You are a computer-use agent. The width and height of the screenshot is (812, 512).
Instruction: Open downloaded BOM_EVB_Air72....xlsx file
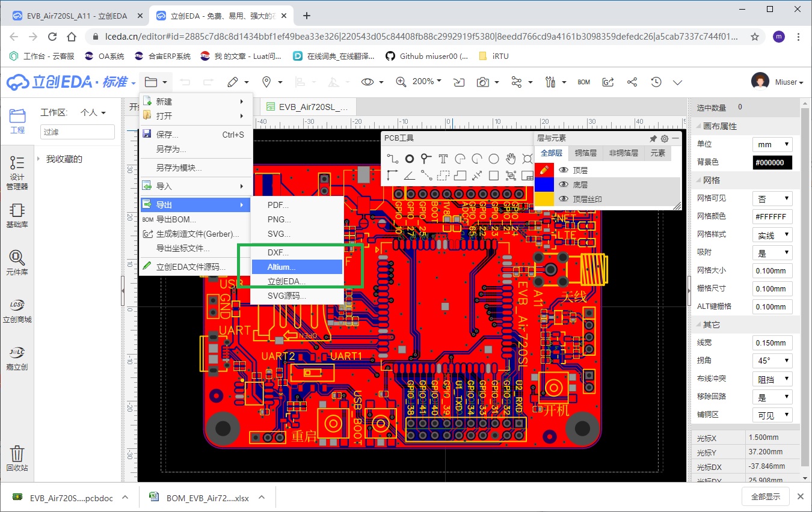pos(208,498)
